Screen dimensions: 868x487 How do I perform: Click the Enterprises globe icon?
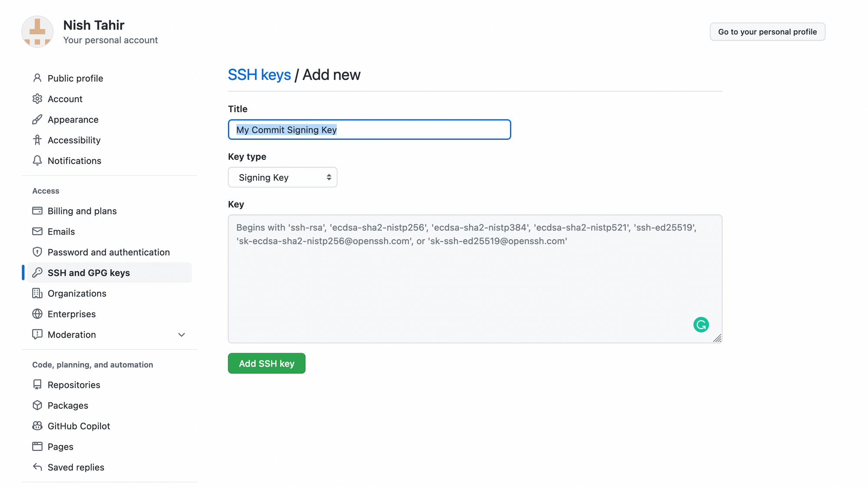[x=37, y=314]
